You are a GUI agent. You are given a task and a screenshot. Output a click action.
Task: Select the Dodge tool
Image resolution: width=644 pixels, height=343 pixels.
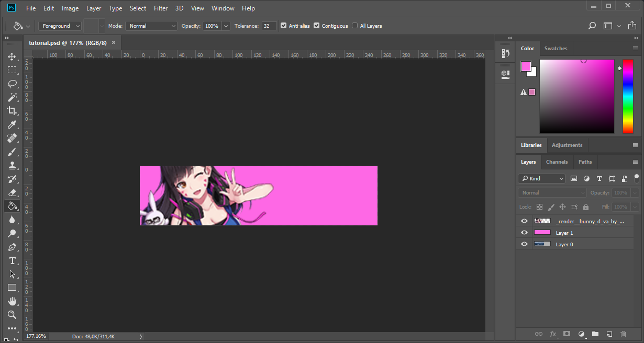coord(12,233)
